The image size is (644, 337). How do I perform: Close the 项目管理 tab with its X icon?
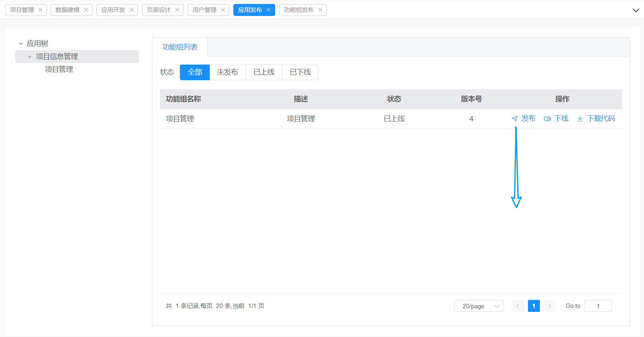tap(40, 10)
